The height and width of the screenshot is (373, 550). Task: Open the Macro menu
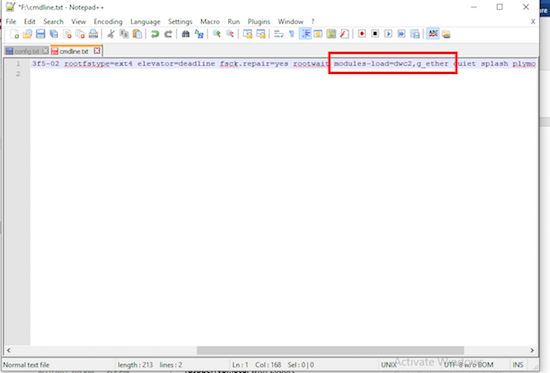click(210, 21)
